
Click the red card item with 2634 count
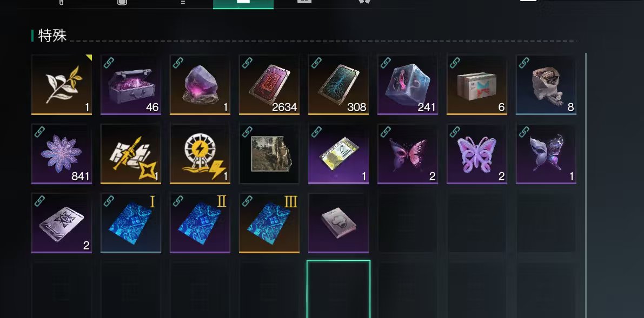[269, 85]
